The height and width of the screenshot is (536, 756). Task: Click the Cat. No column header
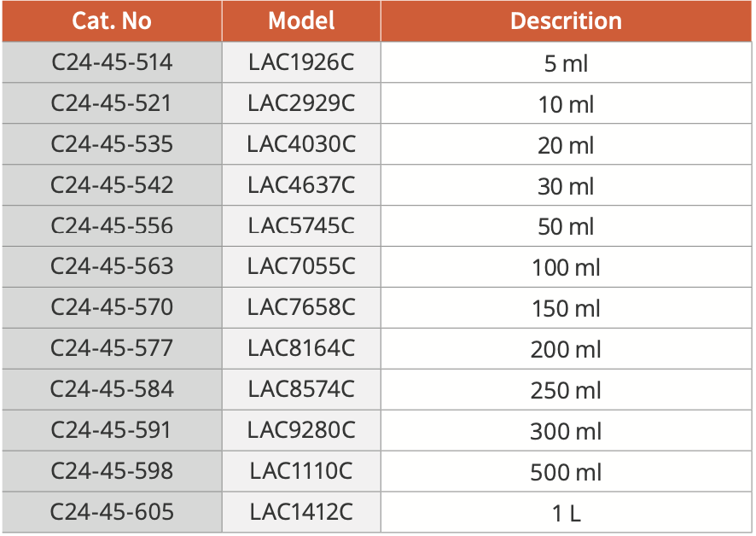click(112, 20)
